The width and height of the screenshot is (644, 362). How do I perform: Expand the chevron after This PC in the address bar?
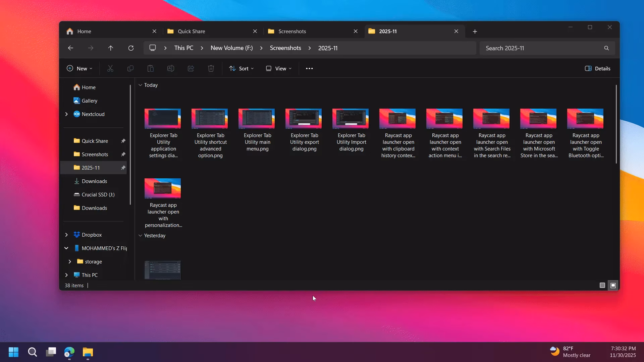202,48
